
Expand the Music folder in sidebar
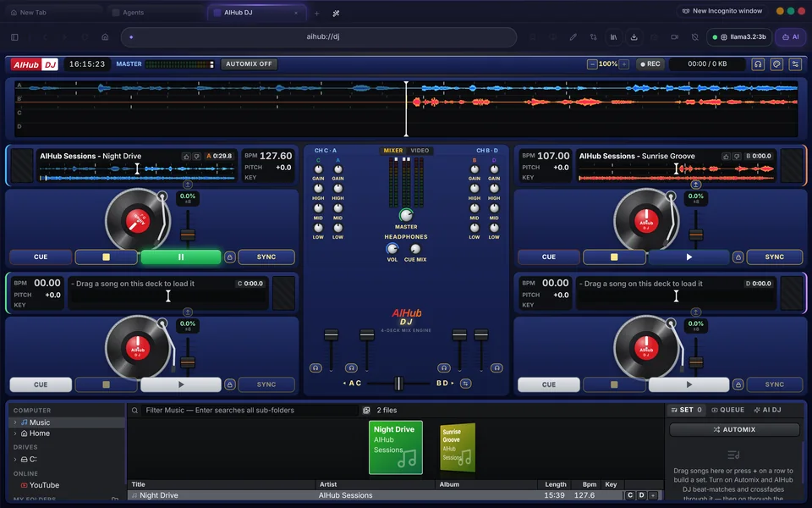(x=15, y=422)
